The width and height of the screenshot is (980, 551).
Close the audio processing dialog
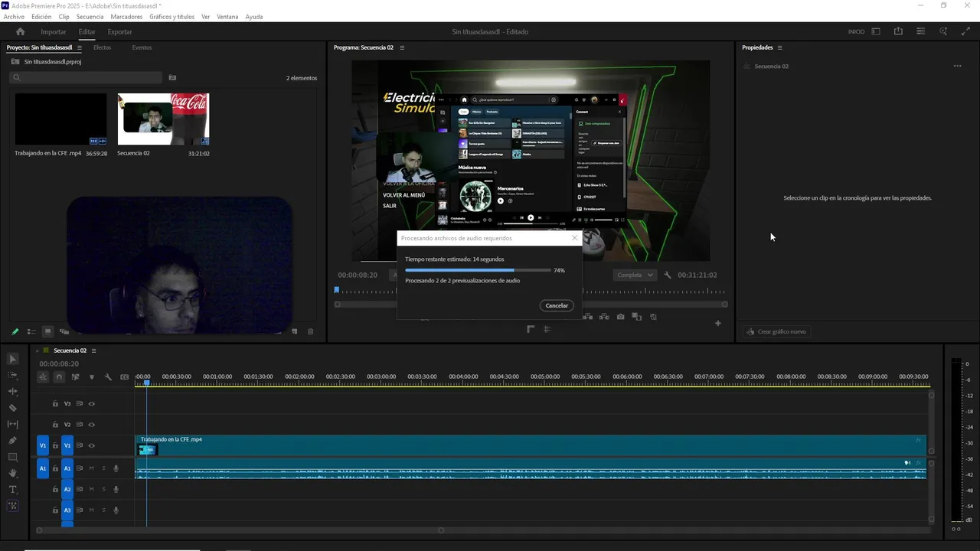pyautogui.click(x=575, y=238)
